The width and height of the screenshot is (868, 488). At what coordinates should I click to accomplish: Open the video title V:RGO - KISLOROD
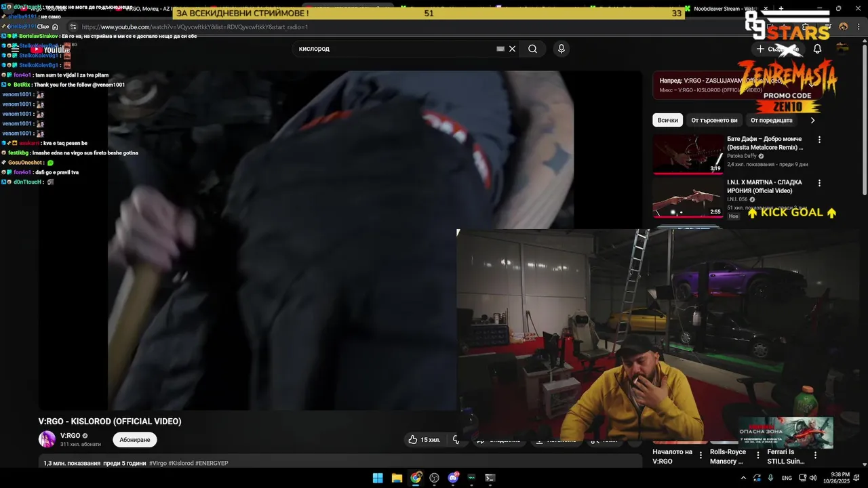tap(110, 422)
